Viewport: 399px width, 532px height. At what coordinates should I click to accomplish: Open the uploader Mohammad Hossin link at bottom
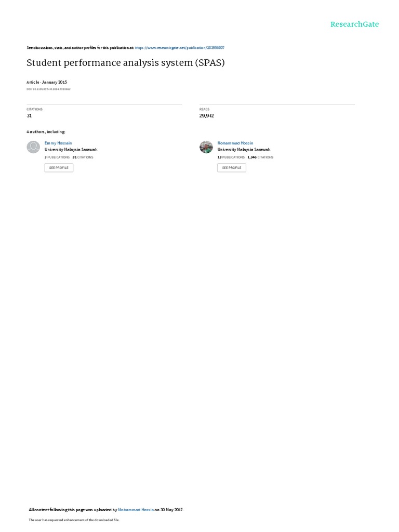point(136,510)
